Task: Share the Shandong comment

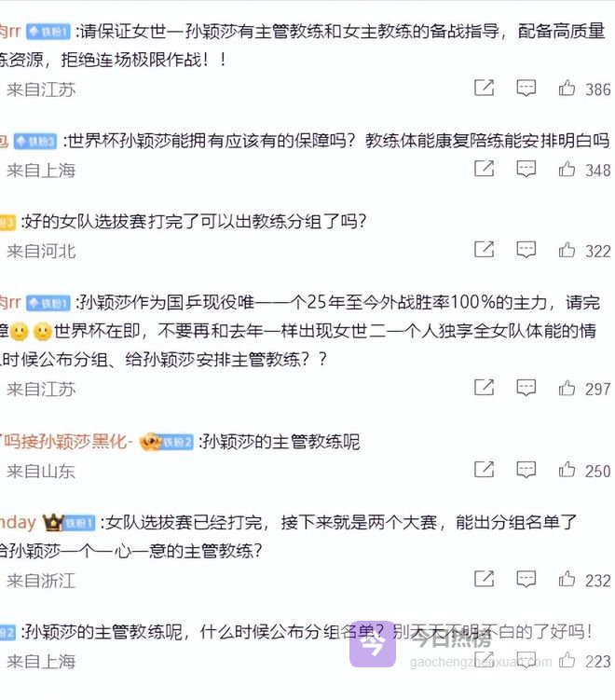Action: pyautogui.click(x=485, y=470)
